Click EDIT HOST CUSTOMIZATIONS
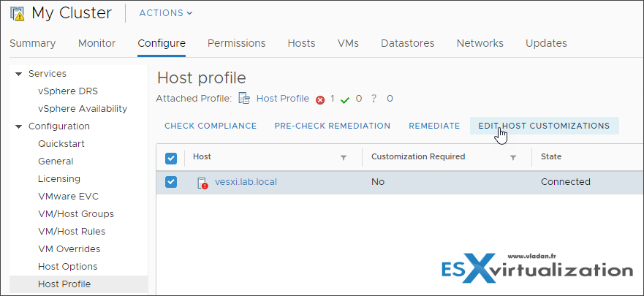The image size is (644, 296). tap(544, 126)
